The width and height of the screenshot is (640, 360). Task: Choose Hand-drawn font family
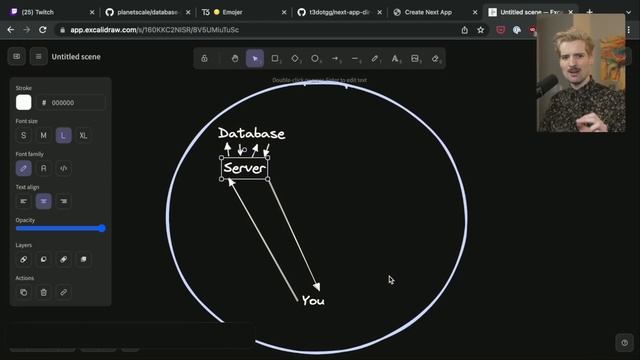point(23,168)
